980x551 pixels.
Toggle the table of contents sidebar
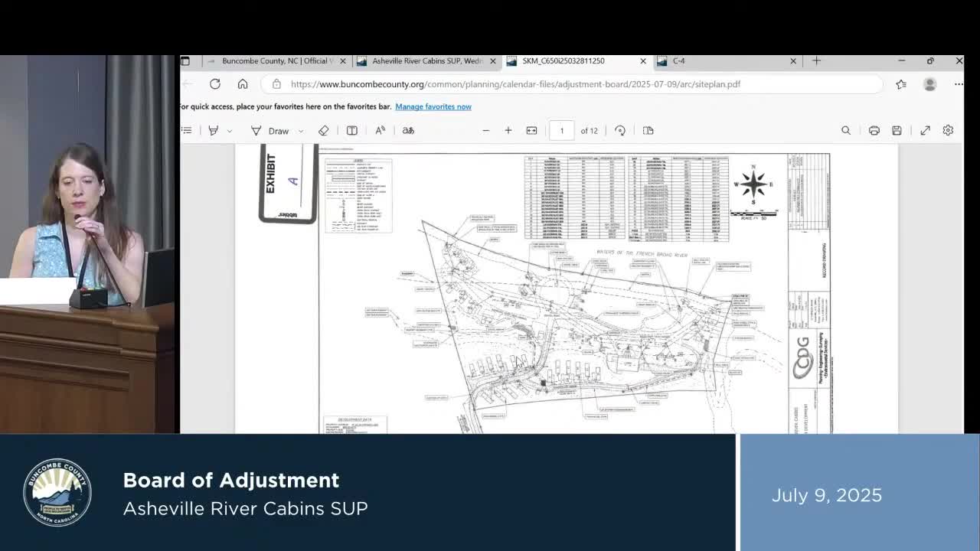[186, 131]
